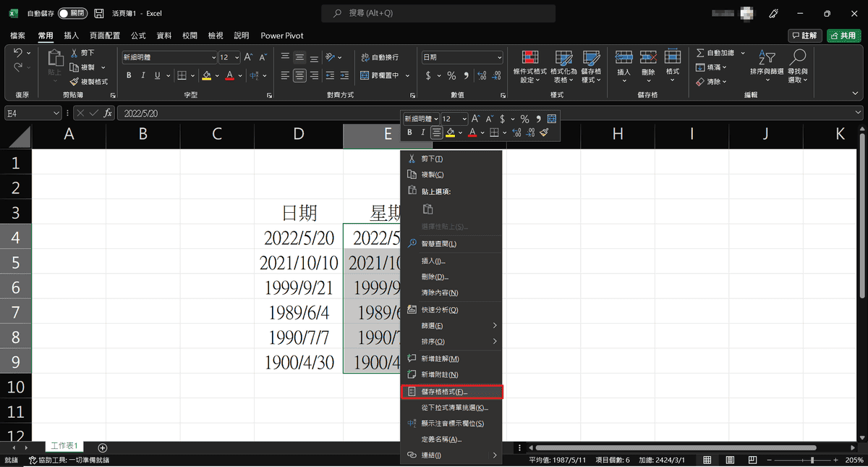Open the ribbon font name combo box
The width and height of the screenshot is (868, 467).
[x=169, y=57]
